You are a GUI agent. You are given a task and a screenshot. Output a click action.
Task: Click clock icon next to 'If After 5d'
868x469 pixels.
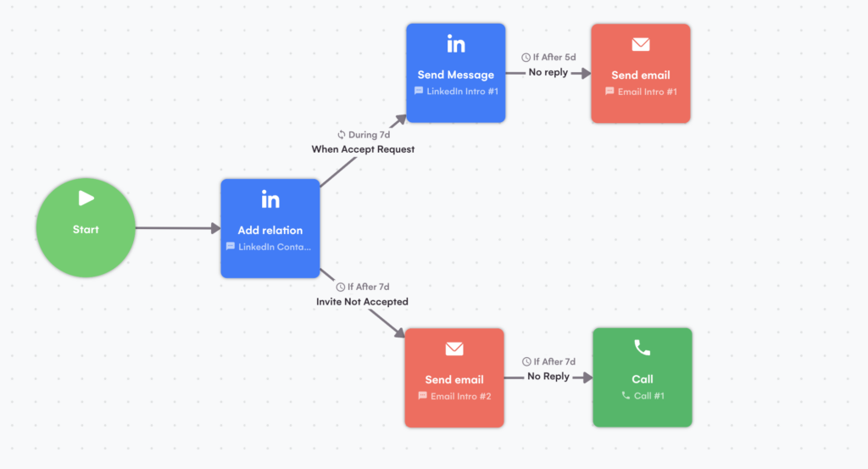(526, 58)
